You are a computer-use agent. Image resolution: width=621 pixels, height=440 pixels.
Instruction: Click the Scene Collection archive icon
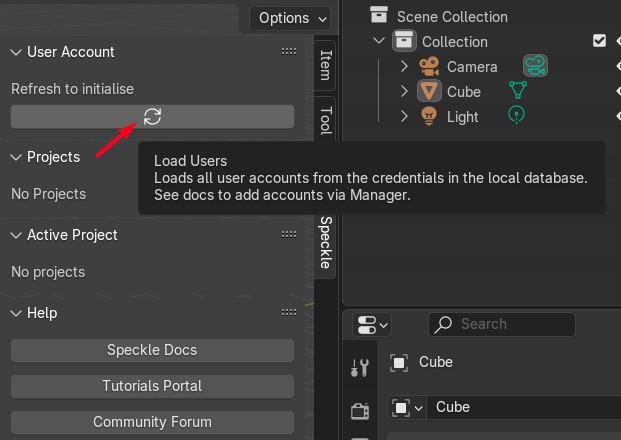(379, 15)
